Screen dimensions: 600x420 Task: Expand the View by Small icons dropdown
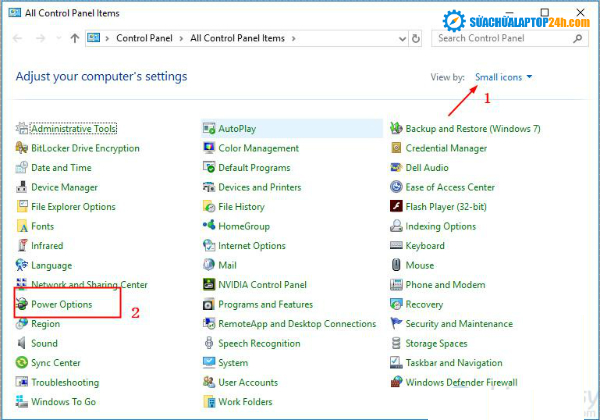click(504, 77)
